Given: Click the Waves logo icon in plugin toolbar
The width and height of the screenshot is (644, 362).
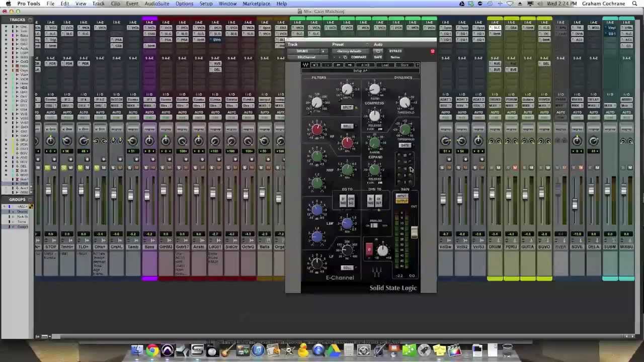Looking at the screenshot, I should pos(305,65).
